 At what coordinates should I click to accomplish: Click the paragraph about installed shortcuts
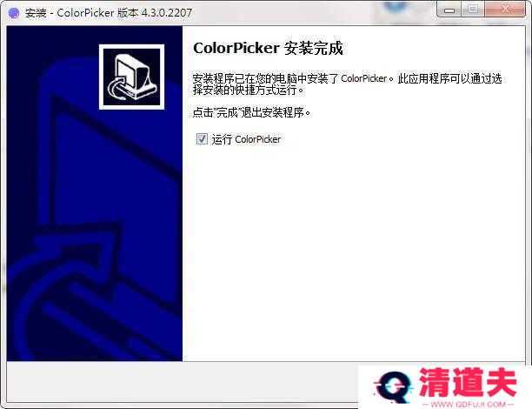[x=348, y=84]
